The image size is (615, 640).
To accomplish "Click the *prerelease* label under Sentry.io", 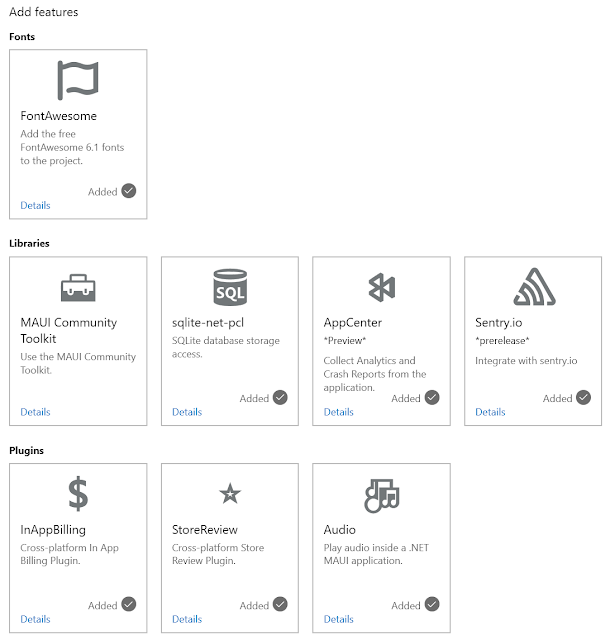I will coord(502,341).
